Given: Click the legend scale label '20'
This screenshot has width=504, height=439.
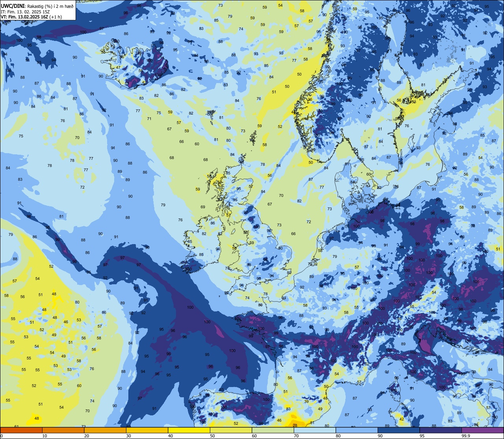Looking at the screenshot, I should coord(87,436).
